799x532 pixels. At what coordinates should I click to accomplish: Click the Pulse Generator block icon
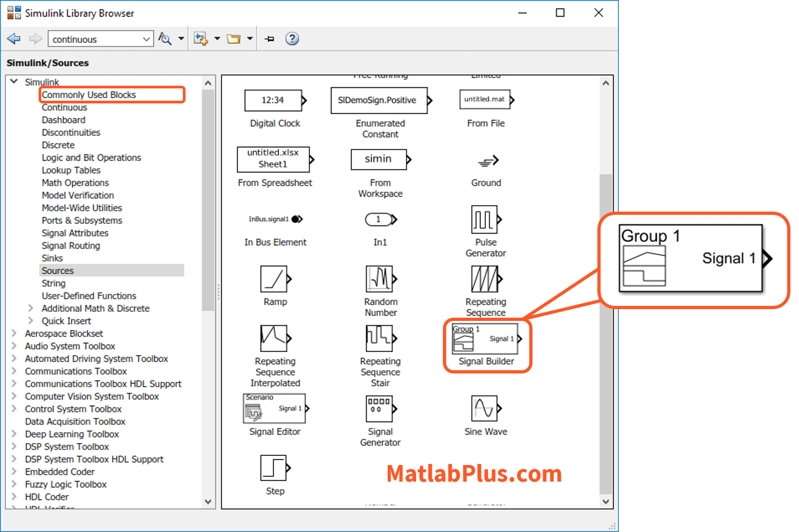coord(485,220)
